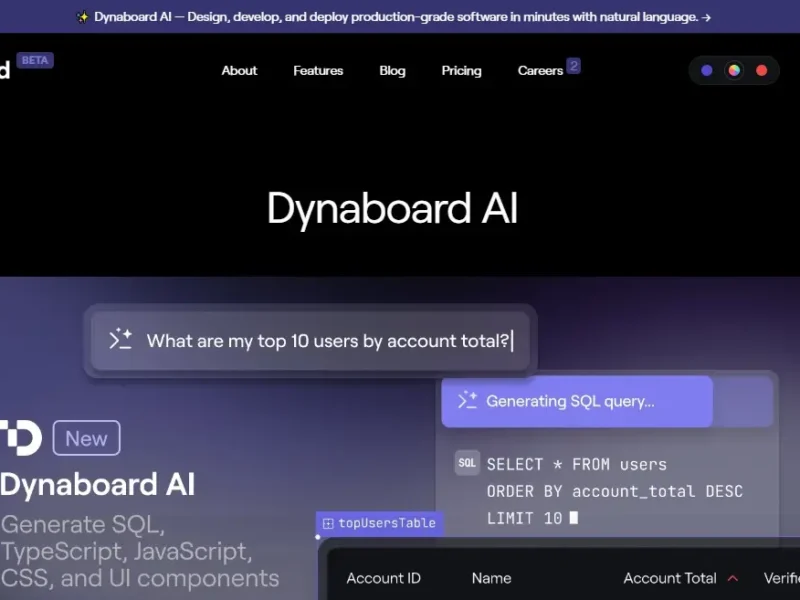Open the Blog link in navigation
The height and width of the screenshot is (600, 800).
(392, 71)
